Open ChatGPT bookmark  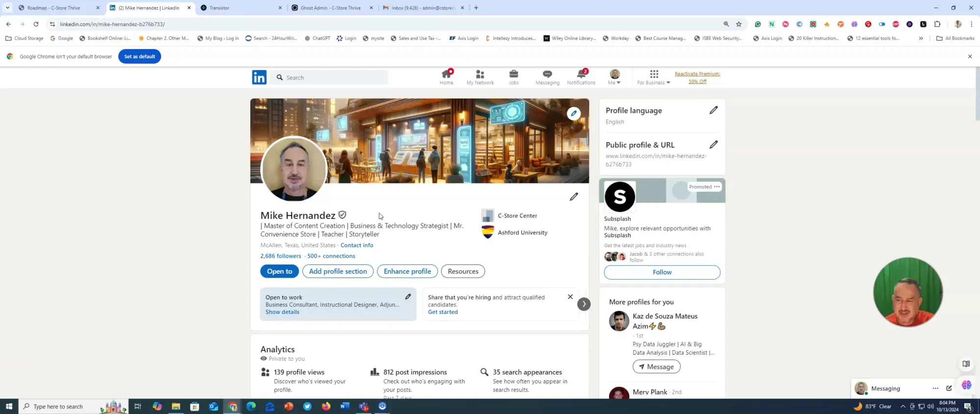[x=317, y=38]
